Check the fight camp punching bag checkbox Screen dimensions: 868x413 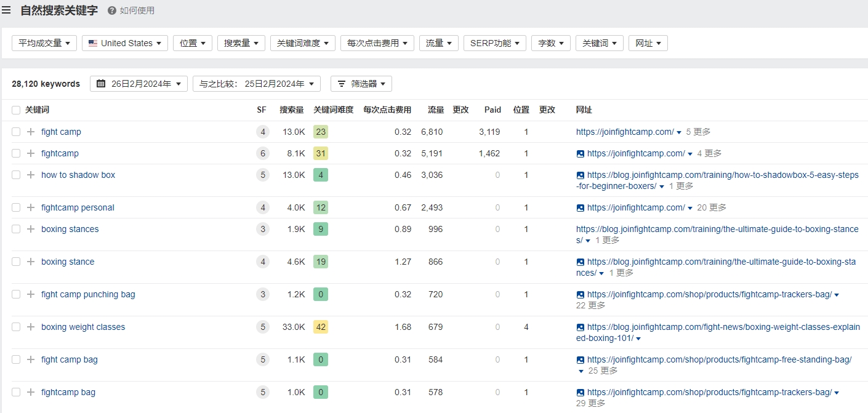[16, 294]
